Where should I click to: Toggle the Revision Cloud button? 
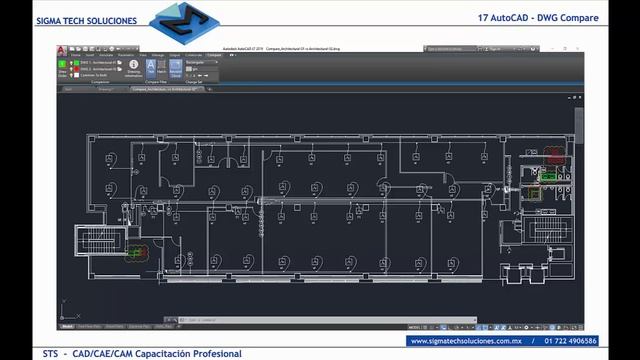(176, 68)
